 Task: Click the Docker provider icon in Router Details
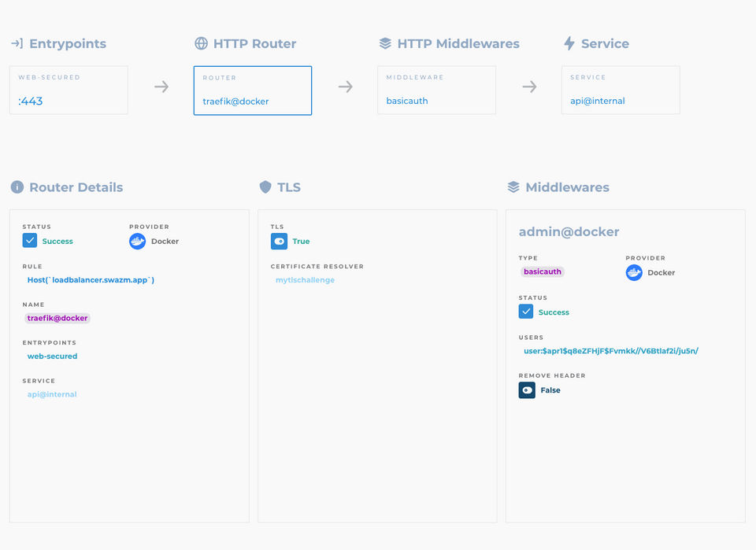coord(138,241)
